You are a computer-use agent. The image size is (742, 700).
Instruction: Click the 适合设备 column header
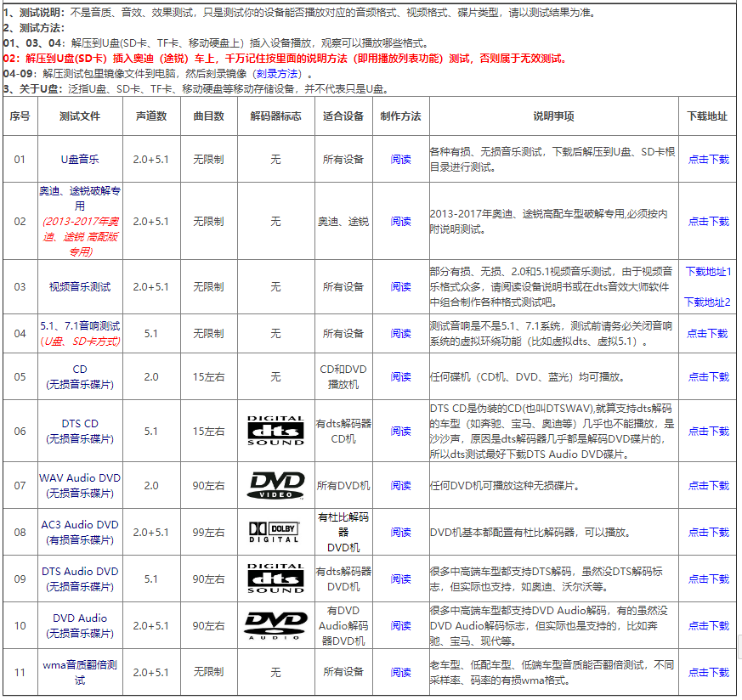point(343,116)
